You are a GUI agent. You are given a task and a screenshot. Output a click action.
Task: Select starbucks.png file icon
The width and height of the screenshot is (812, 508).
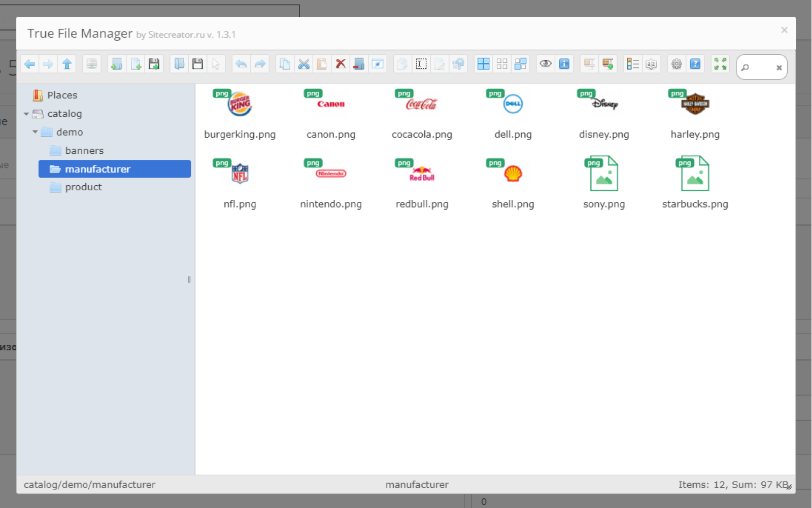click(x=695, y=174)
